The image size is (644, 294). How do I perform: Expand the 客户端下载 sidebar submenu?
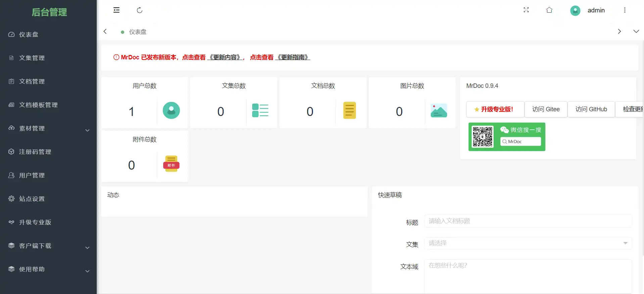(x=48, y=246)
